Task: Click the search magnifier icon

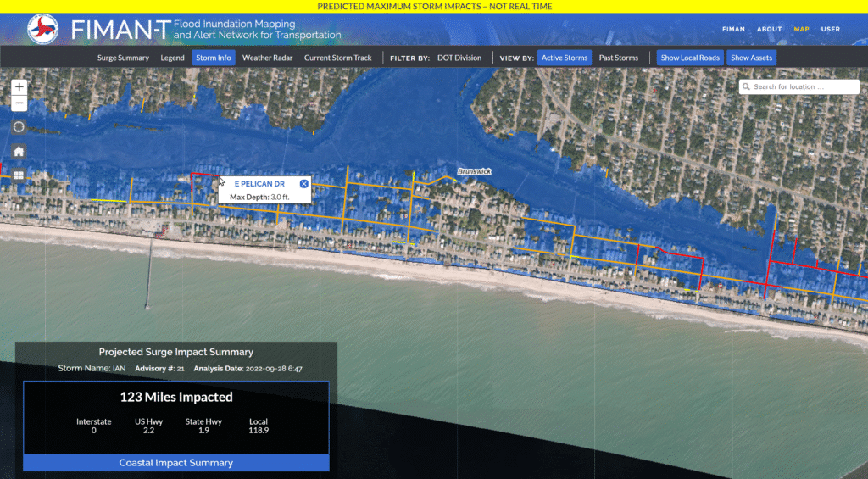Action: pyautogui.click(x=746, y=86)
